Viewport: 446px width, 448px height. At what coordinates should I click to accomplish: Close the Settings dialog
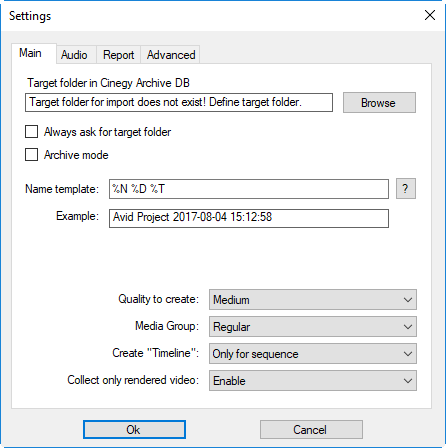coord(430,15)
